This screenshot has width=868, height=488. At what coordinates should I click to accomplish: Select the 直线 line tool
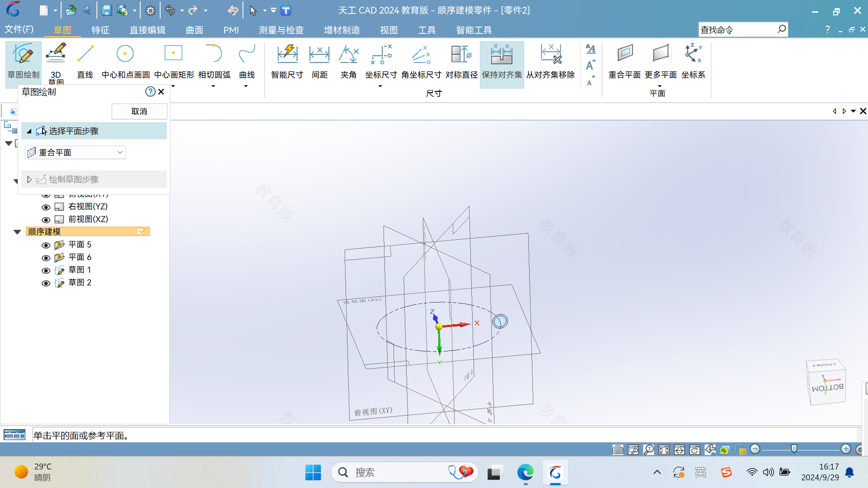[85, 62]
